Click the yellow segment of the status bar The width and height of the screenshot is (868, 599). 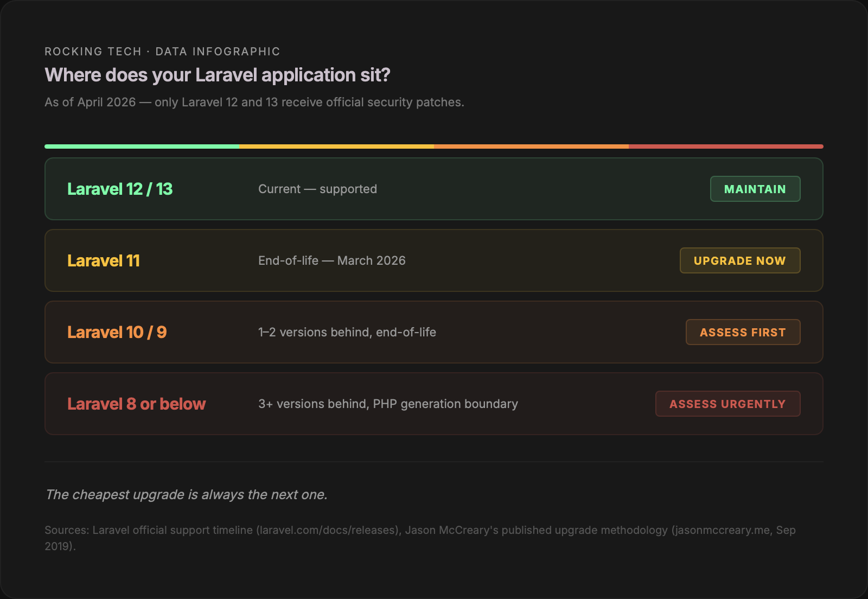[x=336, y=146]
